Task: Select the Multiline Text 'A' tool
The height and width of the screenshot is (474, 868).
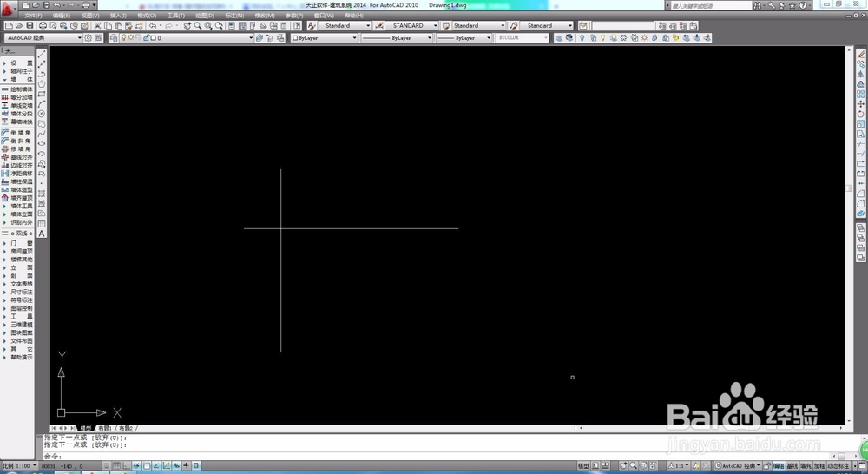Action: point(42,234)
